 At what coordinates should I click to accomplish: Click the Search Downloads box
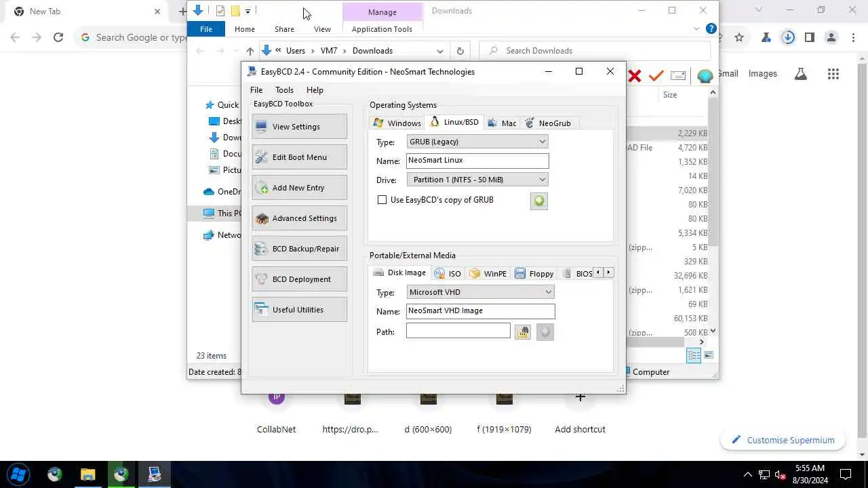[594, 51]
